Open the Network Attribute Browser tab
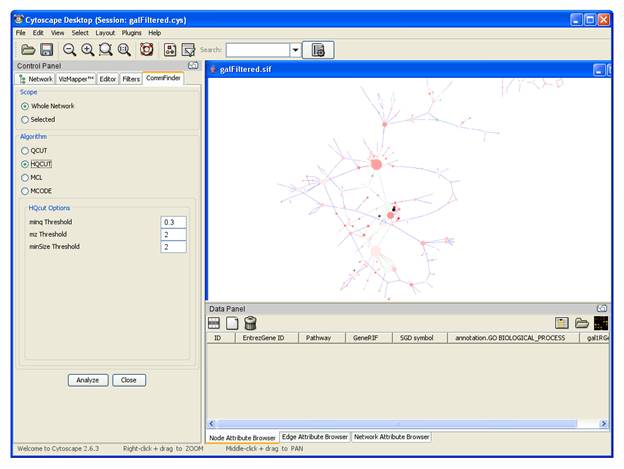624x469 pixels. 392,437
